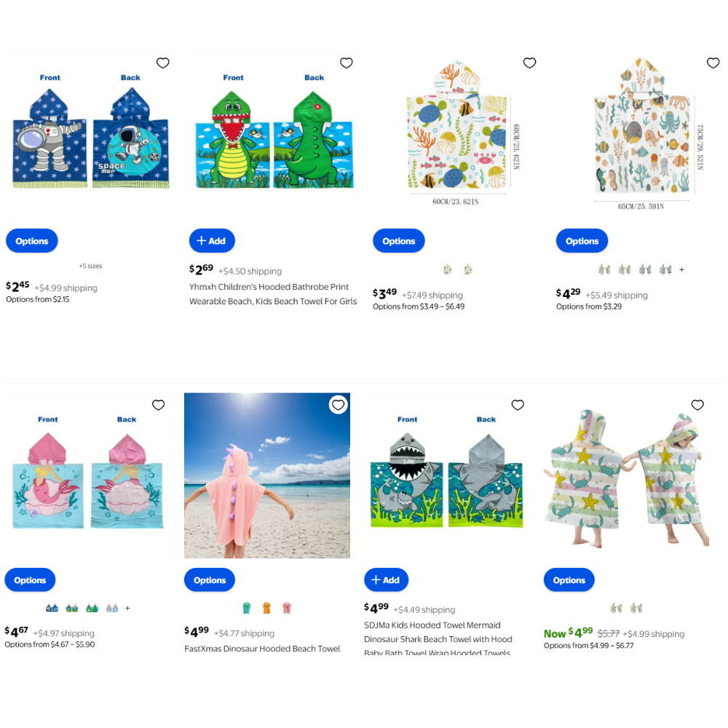Heart the whale and octopus poncho
Image resolution: width=728 pixels, height=728 pixels.
pyautogui.click(x=713, y=63)
